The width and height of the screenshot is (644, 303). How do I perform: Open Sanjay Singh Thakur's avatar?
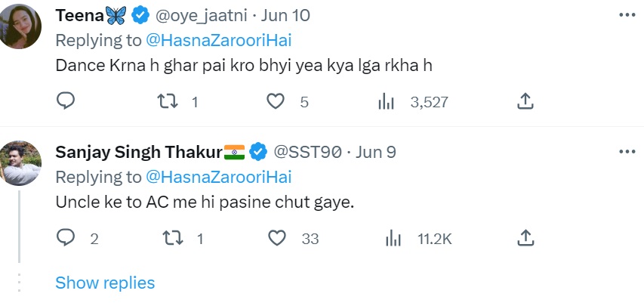click(20, 162)
